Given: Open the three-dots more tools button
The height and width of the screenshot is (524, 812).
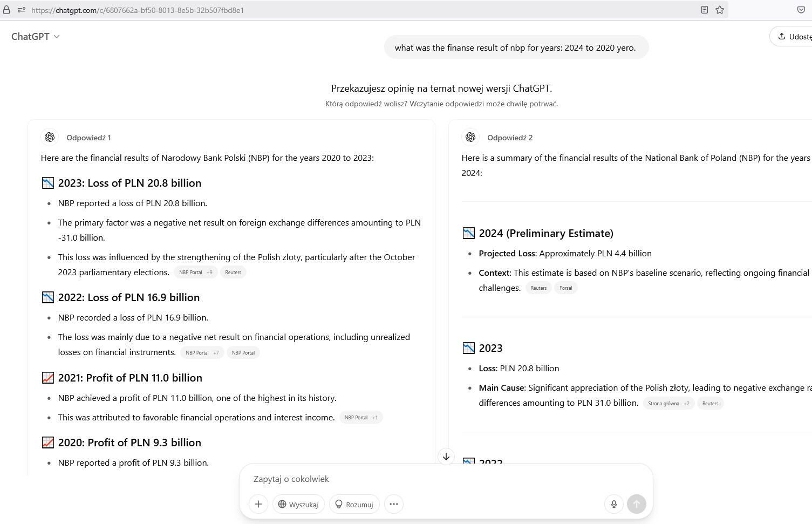Looking at the screenshot, I should point(394,504).
